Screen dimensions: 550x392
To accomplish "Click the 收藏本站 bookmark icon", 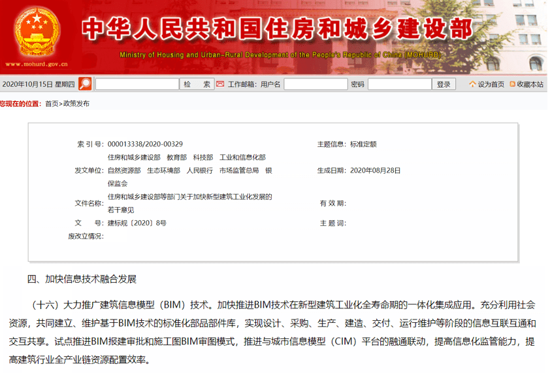I will [513, 84].
